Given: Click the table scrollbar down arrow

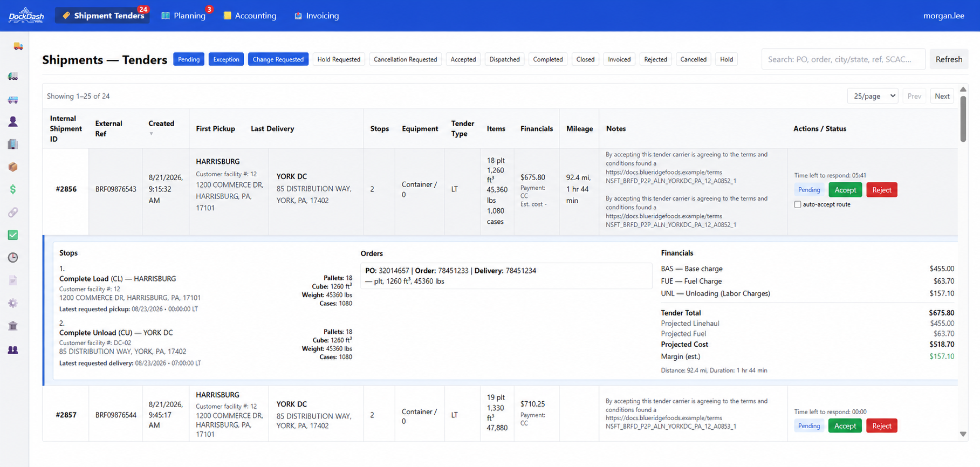Looking at the screenshot, I should [963, 434].
